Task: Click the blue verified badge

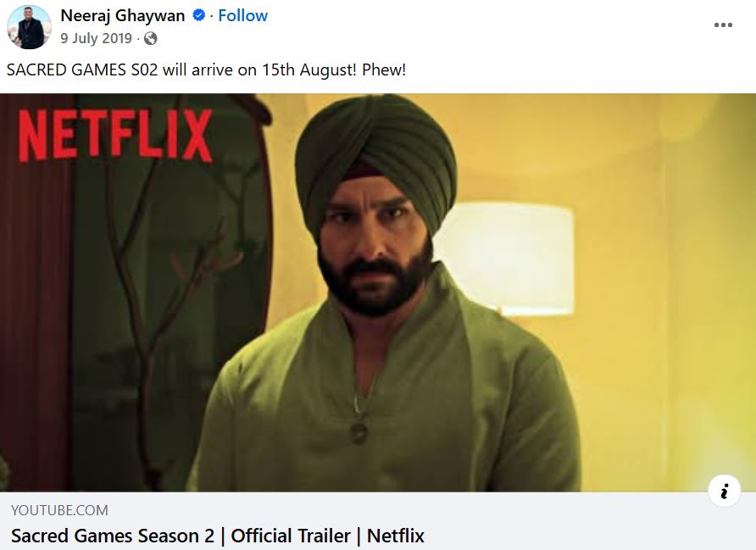Action: tap(198, 15)
